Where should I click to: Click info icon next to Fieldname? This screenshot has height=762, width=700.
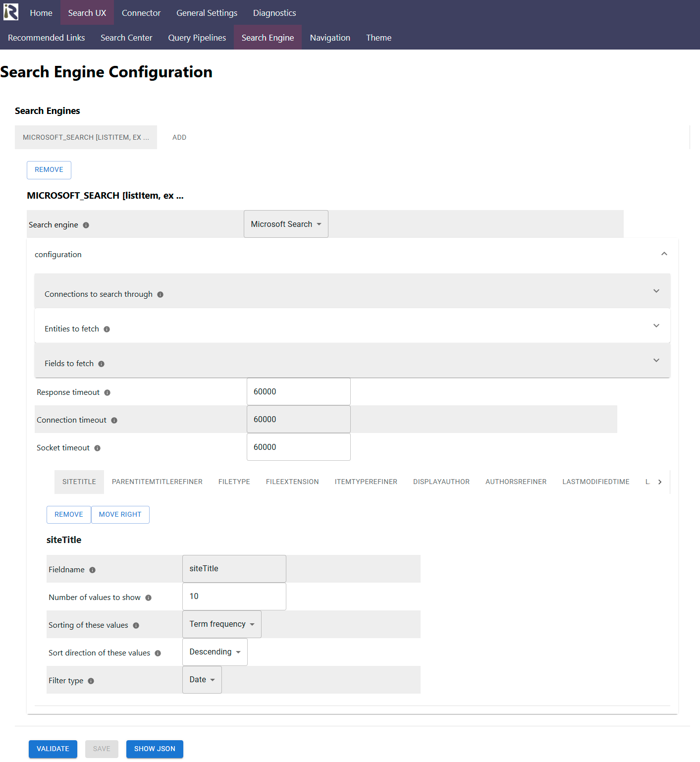pyautogui.click(x=93, y=570)
